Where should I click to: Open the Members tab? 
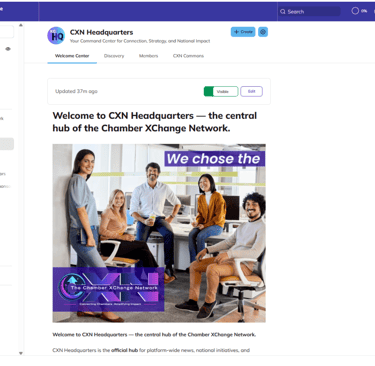point(148,56)
